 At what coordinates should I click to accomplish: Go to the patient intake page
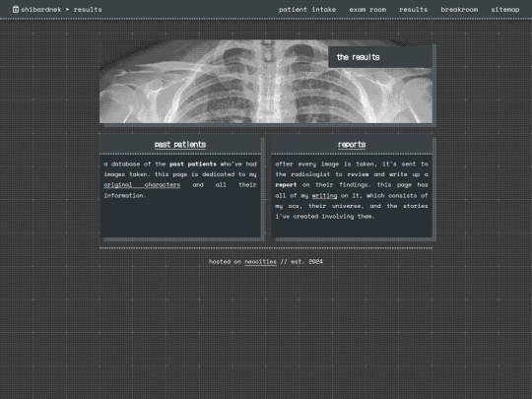point(307,10)
